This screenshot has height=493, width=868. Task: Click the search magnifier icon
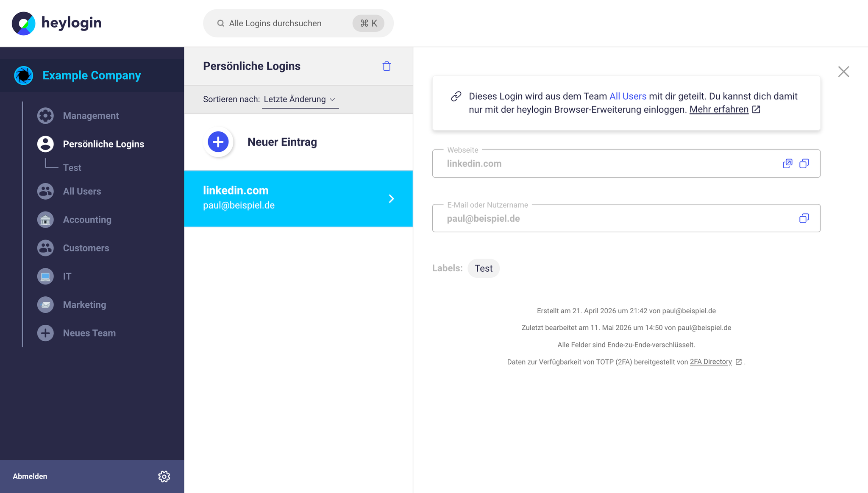[x=220, y=23]
